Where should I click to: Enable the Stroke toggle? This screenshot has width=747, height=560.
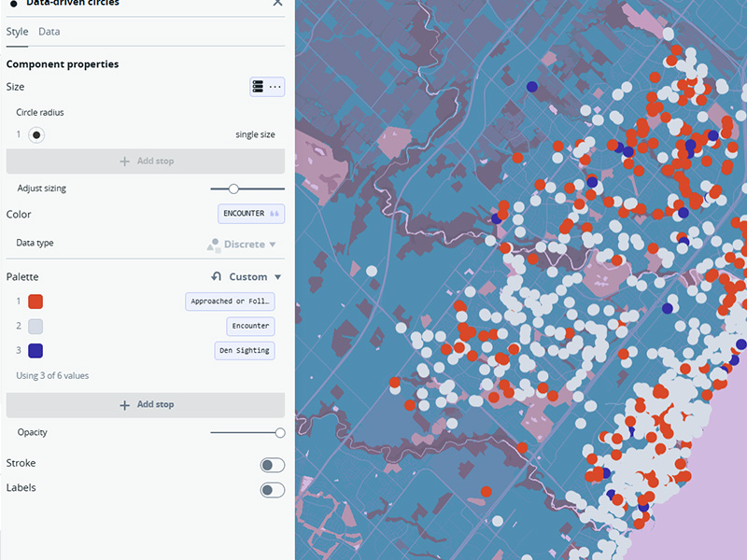click(272, 464)
